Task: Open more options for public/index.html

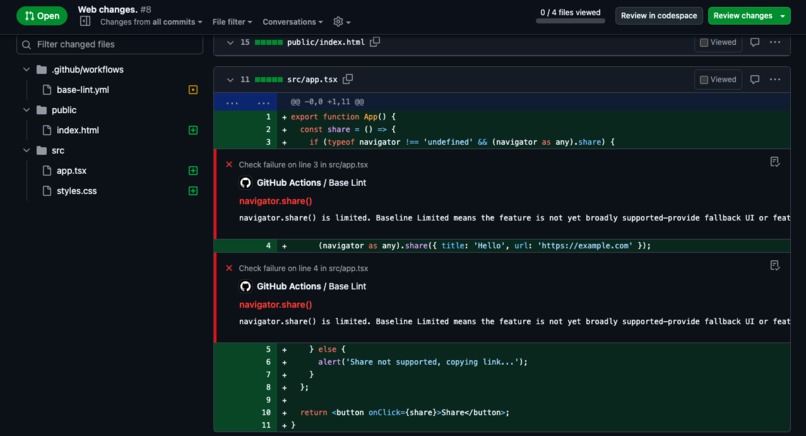Action: coord(775,42)
